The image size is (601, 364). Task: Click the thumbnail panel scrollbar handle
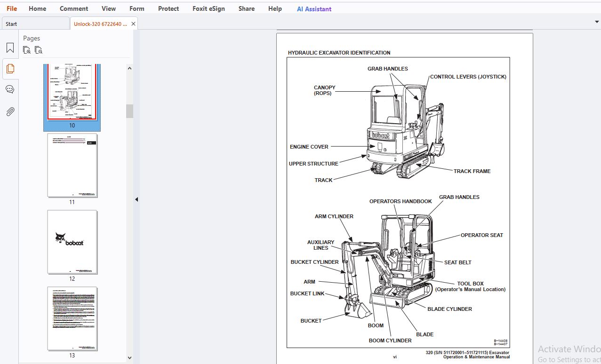click(130, 111)
